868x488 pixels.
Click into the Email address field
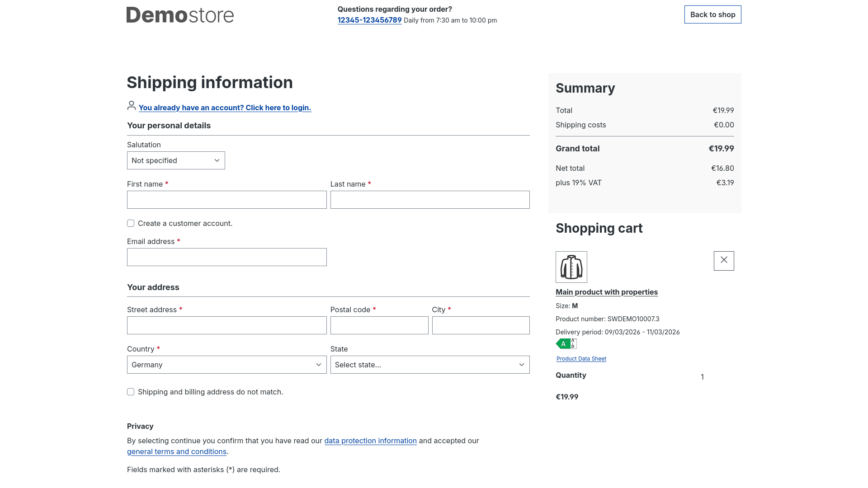click(226, 257)
